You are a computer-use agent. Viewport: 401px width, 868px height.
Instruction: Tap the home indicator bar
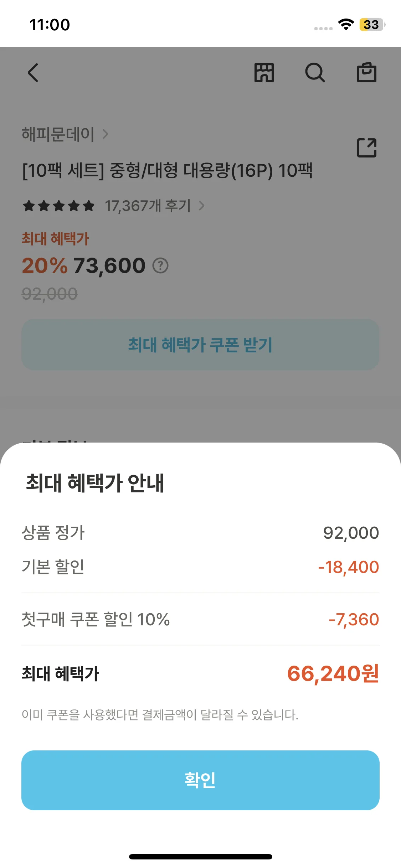point(200,857)
